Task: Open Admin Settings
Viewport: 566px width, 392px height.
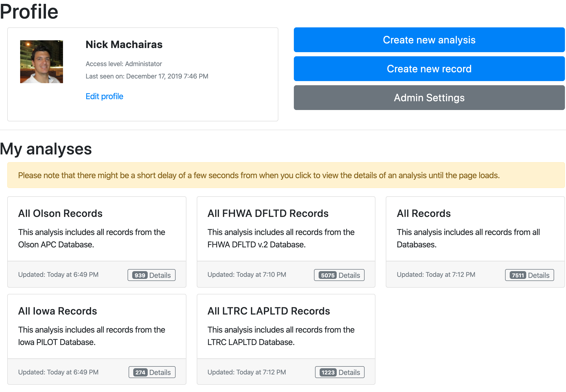Action: click(x=429, y=98)
